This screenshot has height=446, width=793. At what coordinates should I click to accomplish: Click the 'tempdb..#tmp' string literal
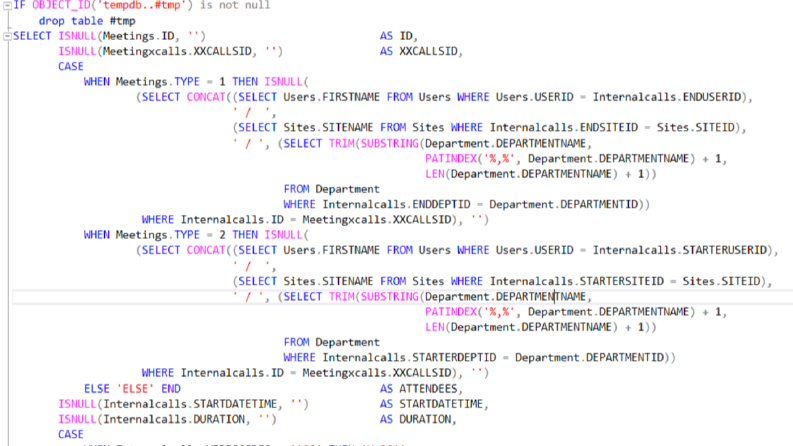click(x=142, y=5)
